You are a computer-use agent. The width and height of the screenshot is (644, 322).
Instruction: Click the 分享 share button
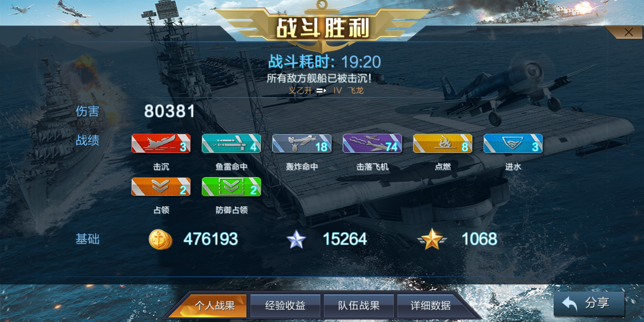point(589,304)
